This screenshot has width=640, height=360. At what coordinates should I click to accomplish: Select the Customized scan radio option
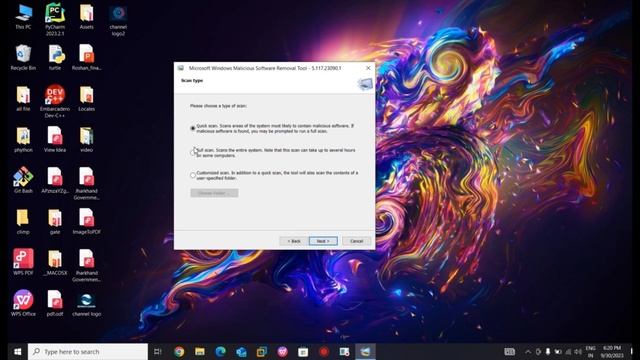coord(193,175)
